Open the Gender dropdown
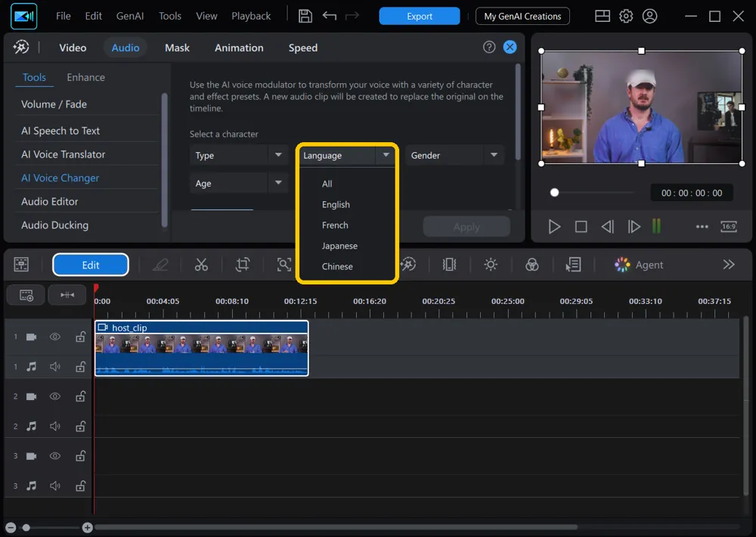 (x=454, y=155)
